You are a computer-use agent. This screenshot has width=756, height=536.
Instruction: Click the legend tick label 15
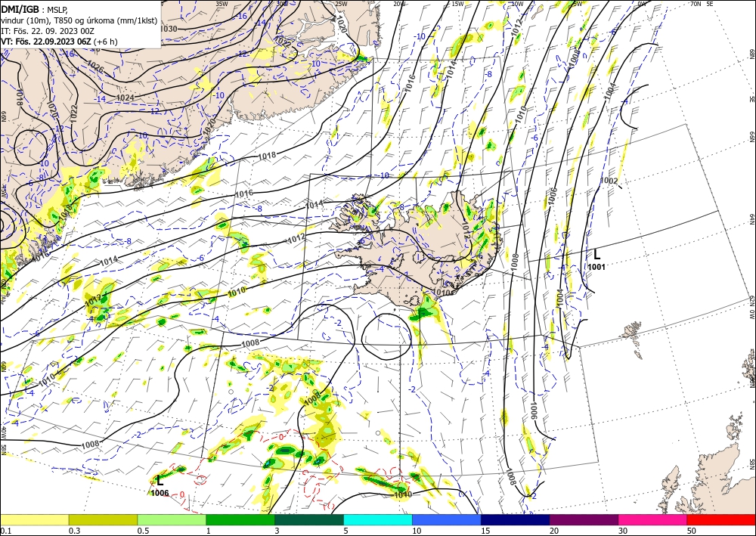point(485,531)
